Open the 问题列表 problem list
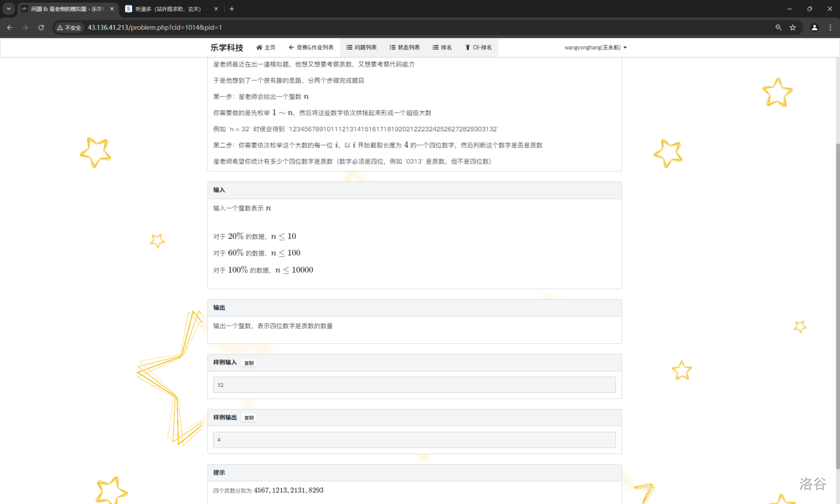 point(361,48)
